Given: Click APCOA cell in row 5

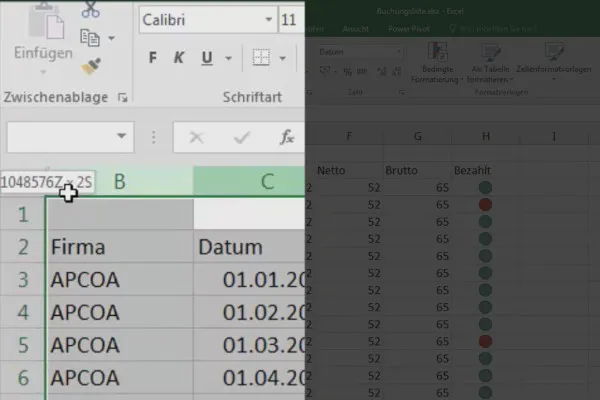Looking at the screenshot, I should pyautogui.click(x=120, y=345).
